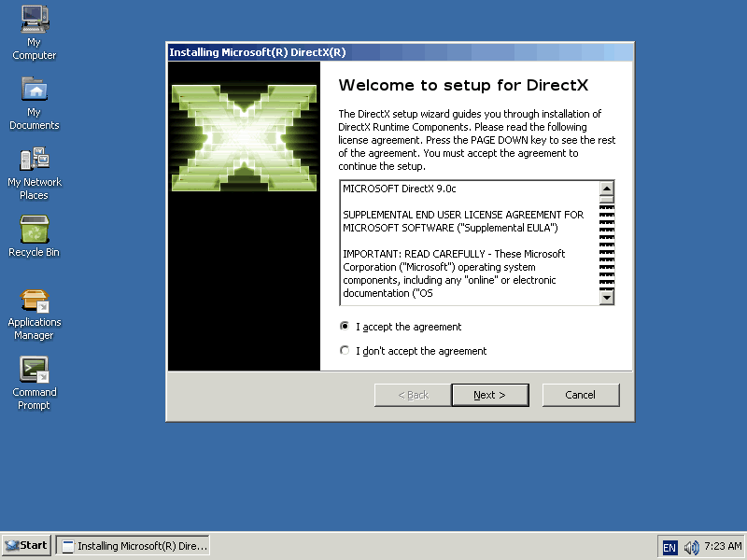Click the 'IMPORTANT: READ CAREFULLY' paragraph

coord(454,273)
